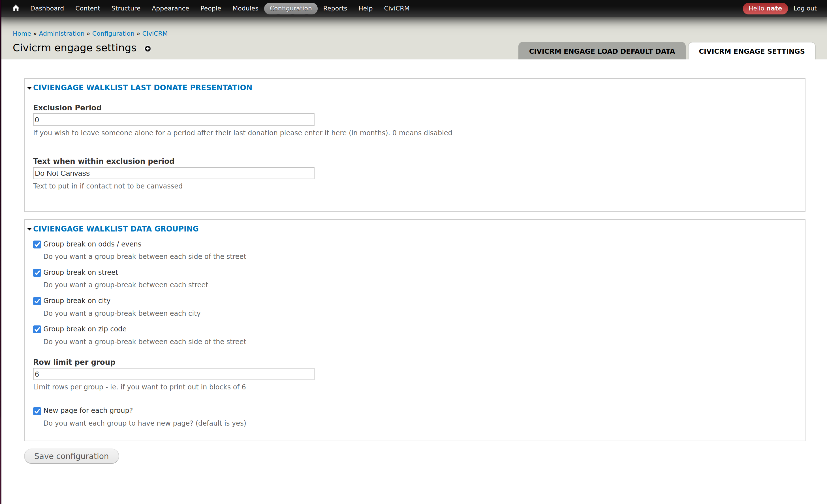Image resolution: width=827 pixels, height=504 pixels.
Task: Focus the Exclusion Period input field
Action: coord(174,120)
